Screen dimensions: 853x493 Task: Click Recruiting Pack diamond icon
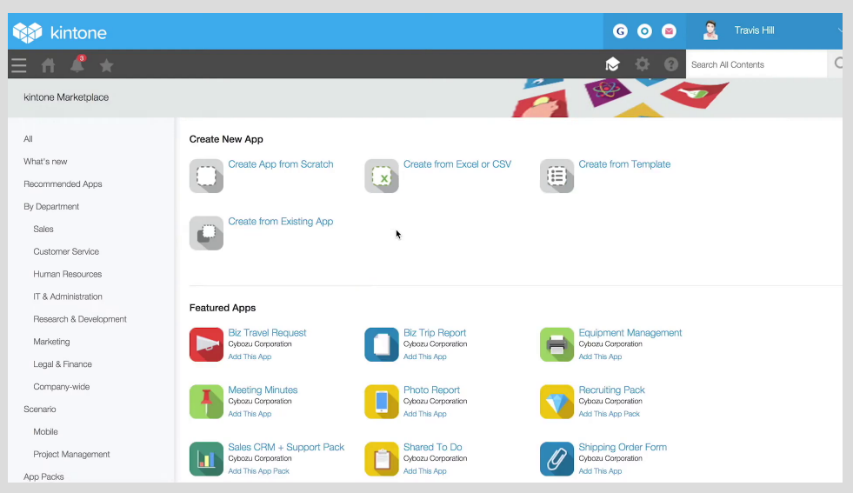coord(557,402)
